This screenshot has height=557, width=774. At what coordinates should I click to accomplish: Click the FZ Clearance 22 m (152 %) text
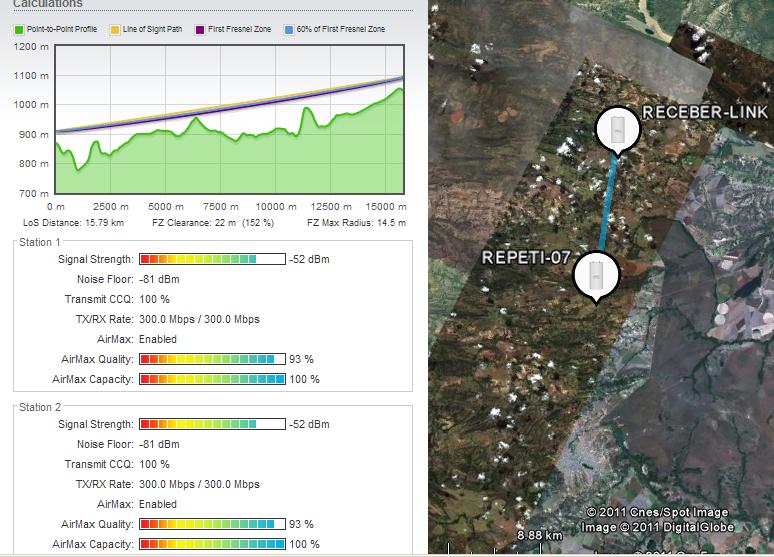213,223
